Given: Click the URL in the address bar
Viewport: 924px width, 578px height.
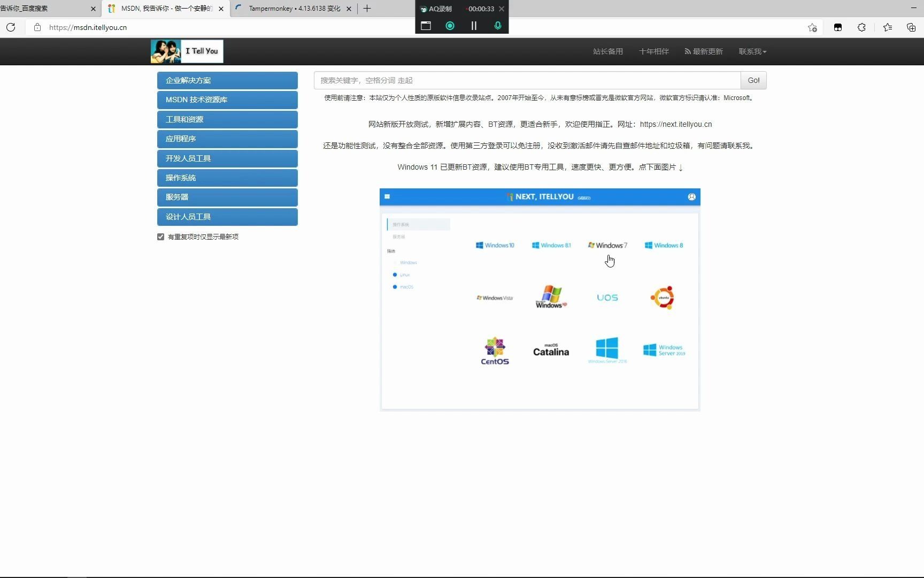Looking at the screenshot, I should click(88, 27).
